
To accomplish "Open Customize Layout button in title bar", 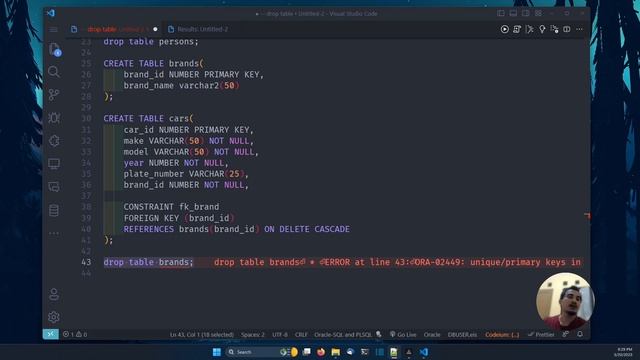I will [538, 13].
